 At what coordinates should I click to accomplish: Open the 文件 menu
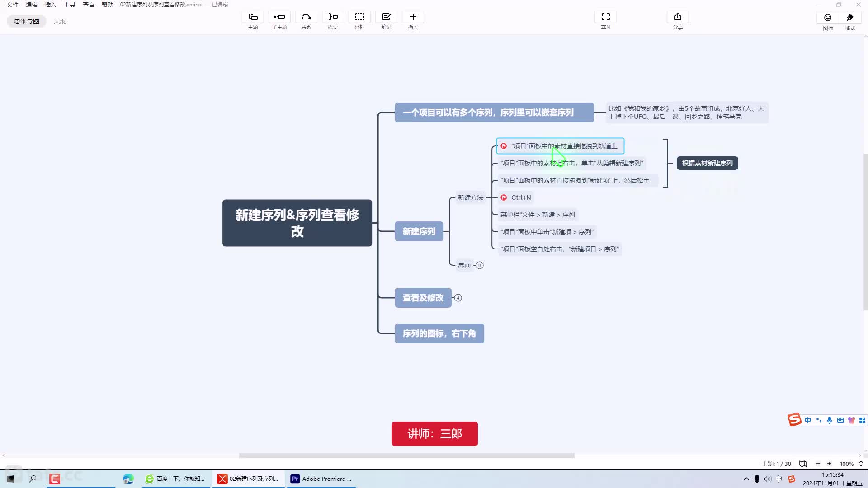[13, 5]
